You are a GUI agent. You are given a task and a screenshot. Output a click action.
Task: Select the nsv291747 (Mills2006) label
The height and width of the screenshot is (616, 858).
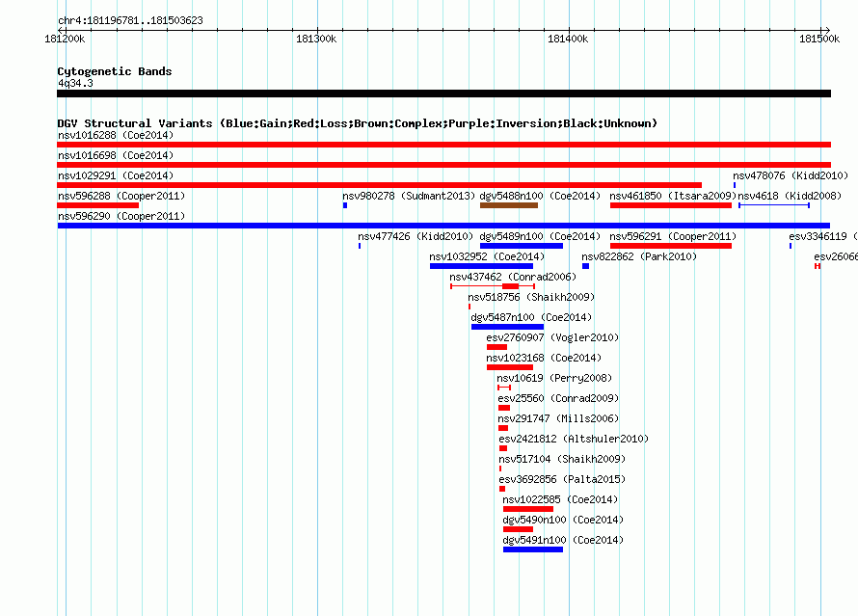pyautogui.click(x=558, y=418)
